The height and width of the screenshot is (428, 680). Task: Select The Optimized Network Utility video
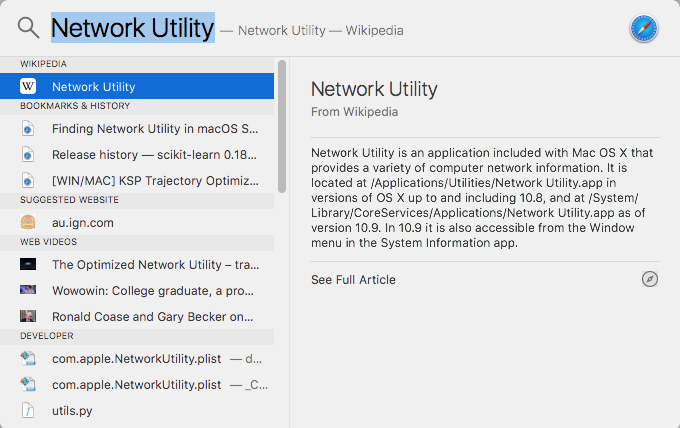[x=137, y=265]
